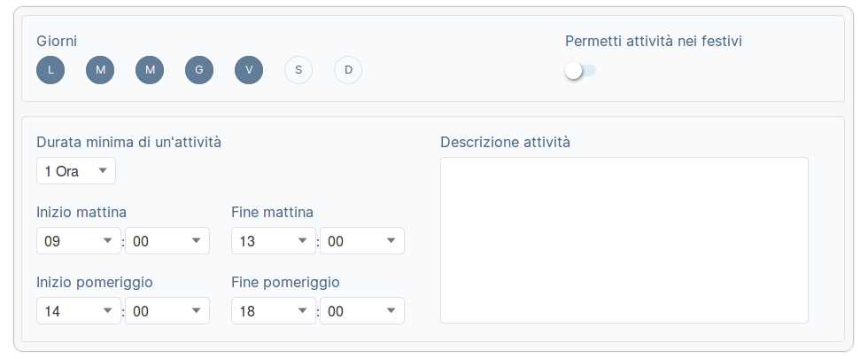This screenshot has width=868, height=359.
Task: Open Fine pomeriggio minutes dropdown
Action: click(x=362, y=311)
